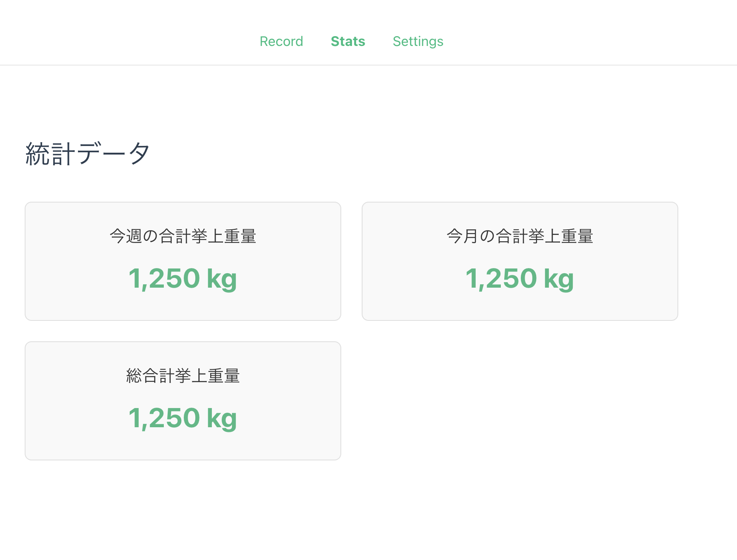Click the 1,250 number under 今月の合計挙上重量
Screen dimensions: 737x560
[x=501, y=279]
